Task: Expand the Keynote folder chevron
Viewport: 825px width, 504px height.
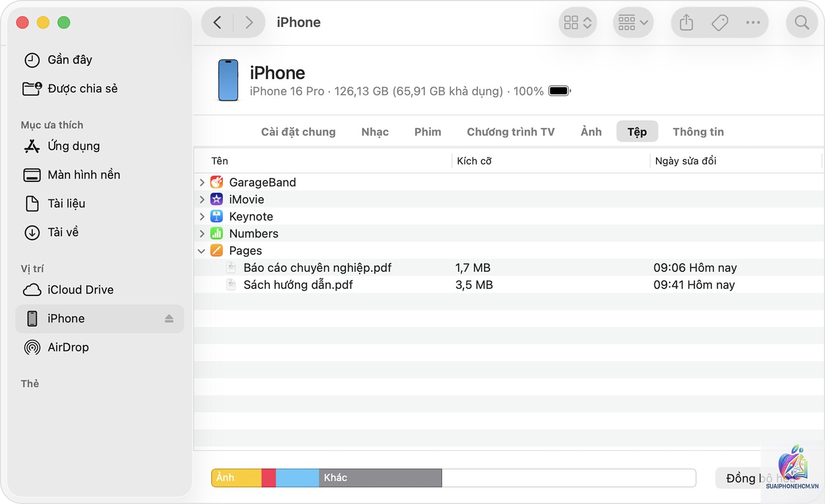Action: (202, 216)
